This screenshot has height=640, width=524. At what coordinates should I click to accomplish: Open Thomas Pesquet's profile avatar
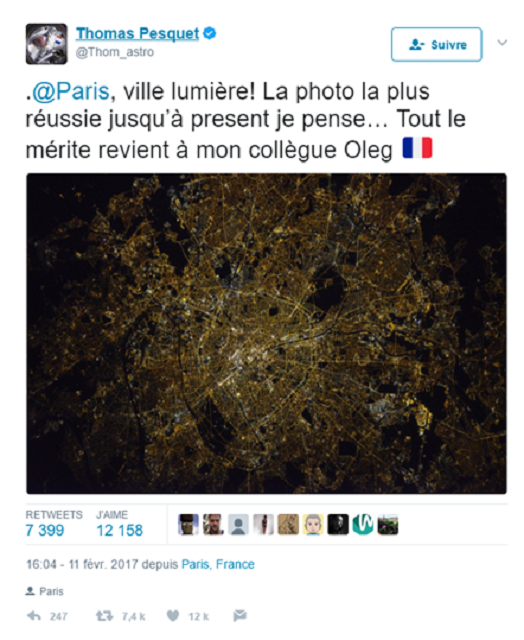(47, 44)
